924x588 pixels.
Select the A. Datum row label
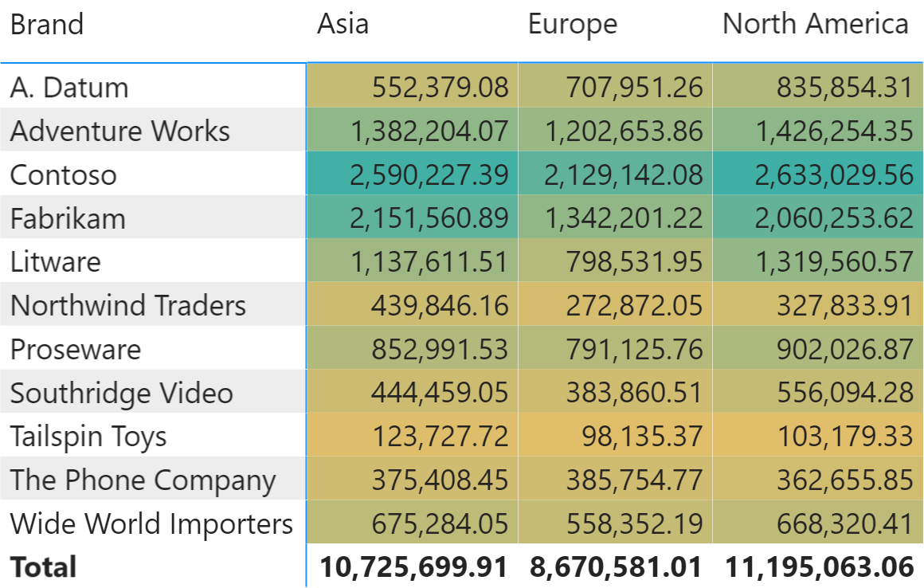tap(69, 88)
